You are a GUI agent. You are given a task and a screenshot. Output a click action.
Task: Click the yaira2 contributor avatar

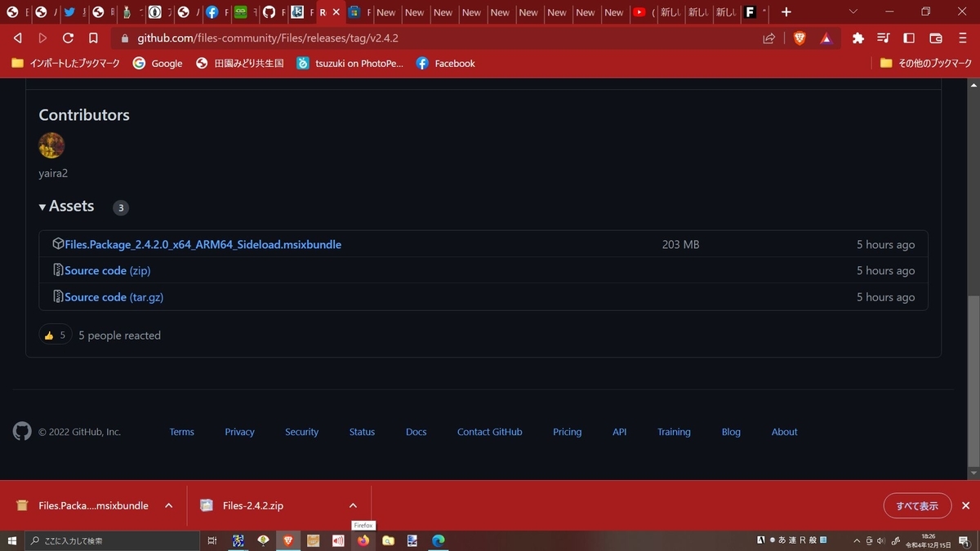pyautogui.click(x=51, y=145)
